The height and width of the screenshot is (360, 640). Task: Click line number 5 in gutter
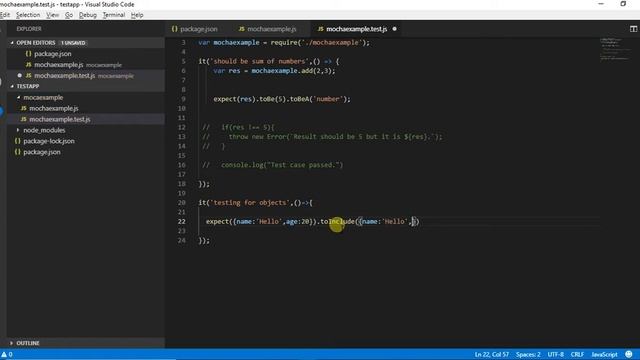click(183, 61)
